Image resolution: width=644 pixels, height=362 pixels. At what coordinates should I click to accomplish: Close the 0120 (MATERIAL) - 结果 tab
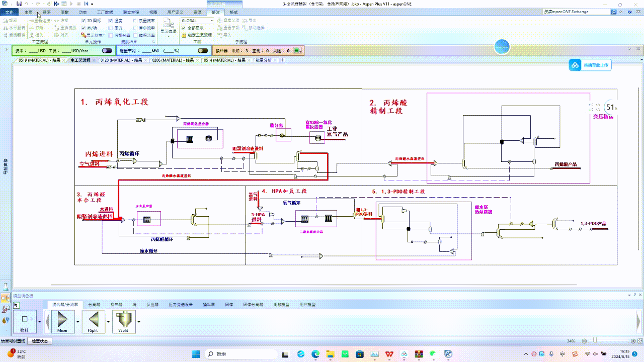click(146, 60)
